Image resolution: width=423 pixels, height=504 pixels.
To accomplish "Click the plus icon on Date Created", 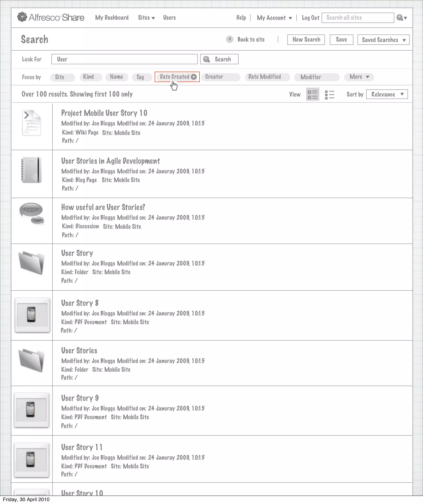I will (x=194, y=77).
